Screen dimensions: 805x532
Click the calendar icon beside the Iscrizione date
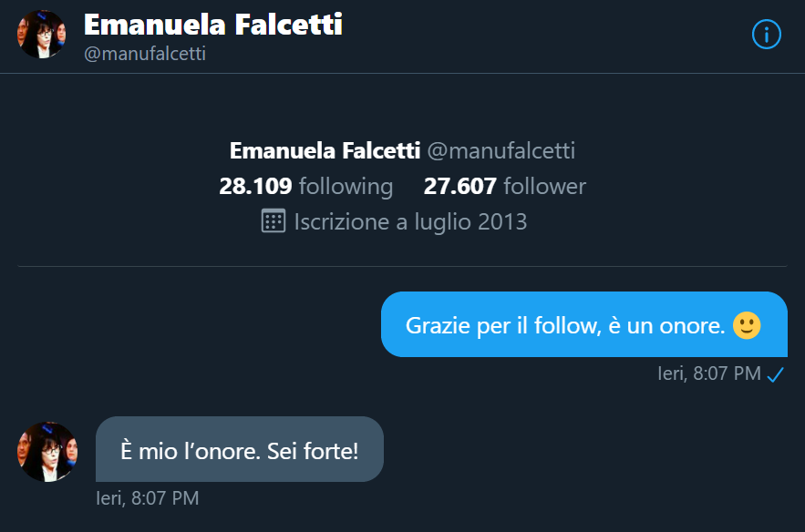(273, 221)
